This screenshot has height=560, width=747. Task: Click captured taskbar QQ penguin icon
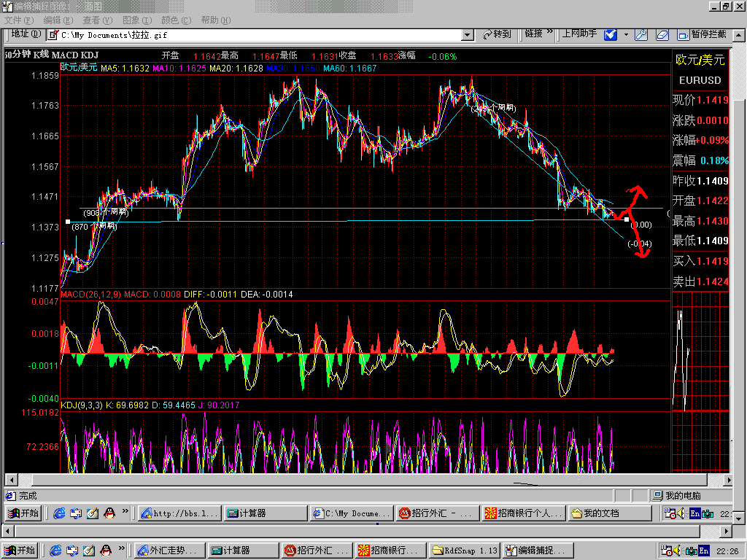pyautogui.click(x=109, y=513)
